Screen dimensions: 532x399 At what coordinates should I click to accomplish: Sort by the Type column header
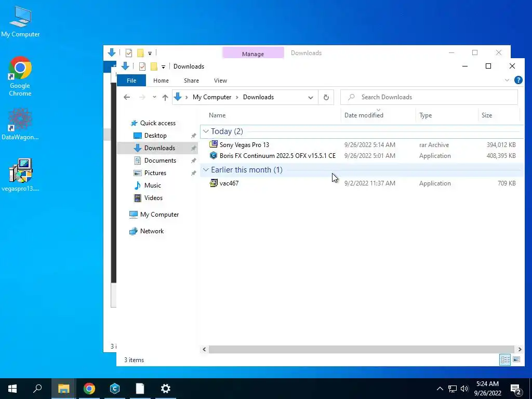pos(446,115)
